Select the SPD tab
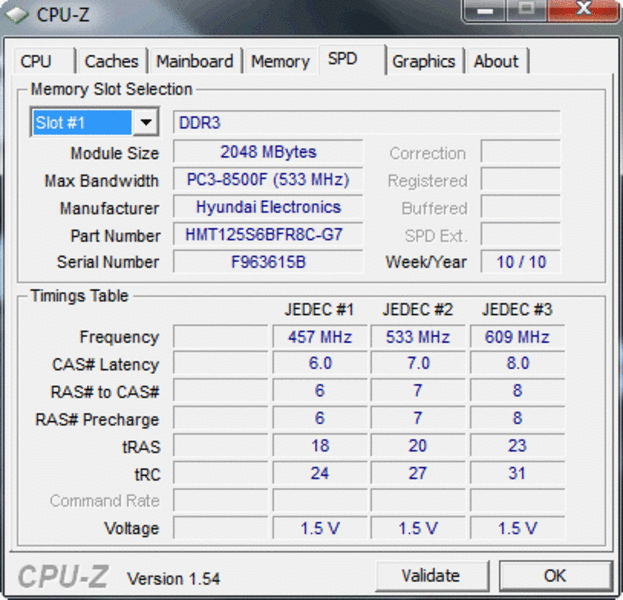 [x=351, y=60]
